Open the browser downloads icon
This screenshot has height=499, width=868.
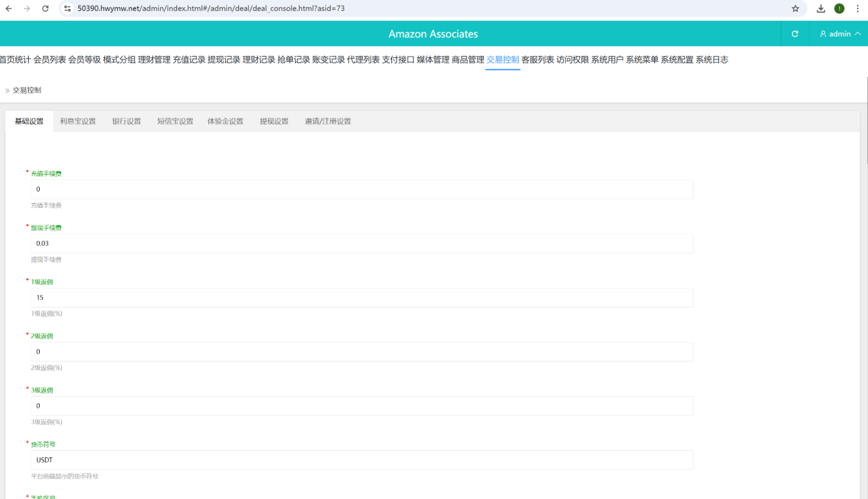[x=821, y=8]
